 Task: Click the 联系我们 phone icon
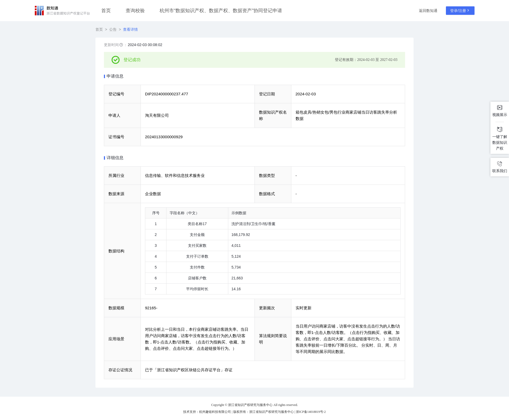[499, 164]
